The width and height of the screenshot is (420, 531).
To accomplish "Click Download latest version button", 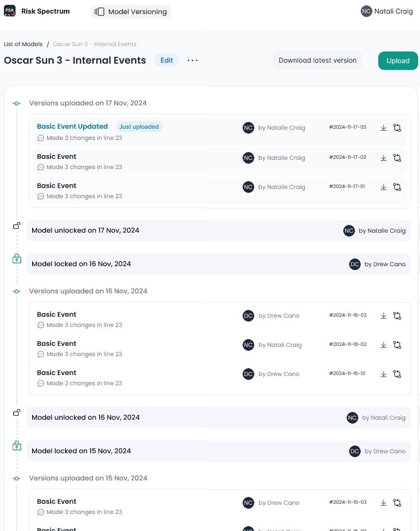I will [317, 60].
